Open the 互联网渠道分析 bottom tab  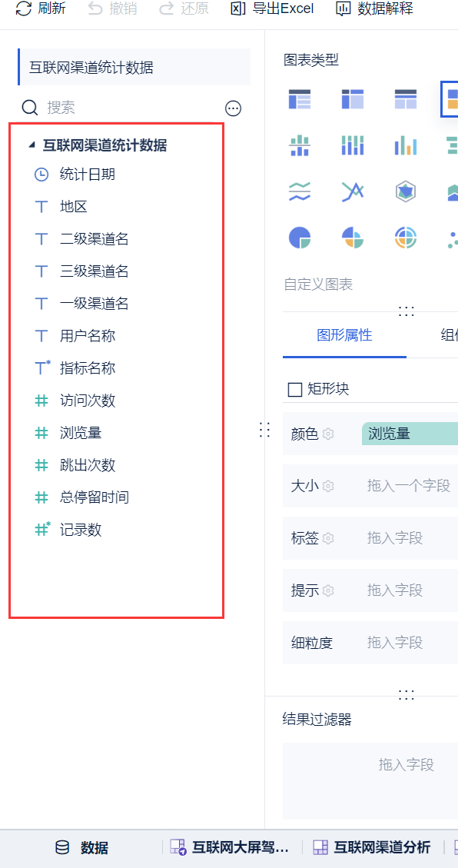[372, 847]
